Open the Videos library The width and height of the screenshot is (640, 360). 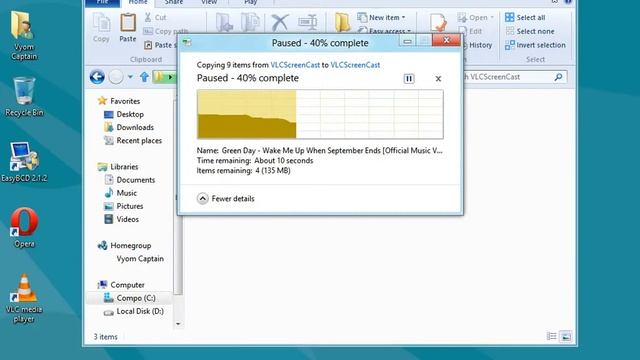(x=122, y=219)
